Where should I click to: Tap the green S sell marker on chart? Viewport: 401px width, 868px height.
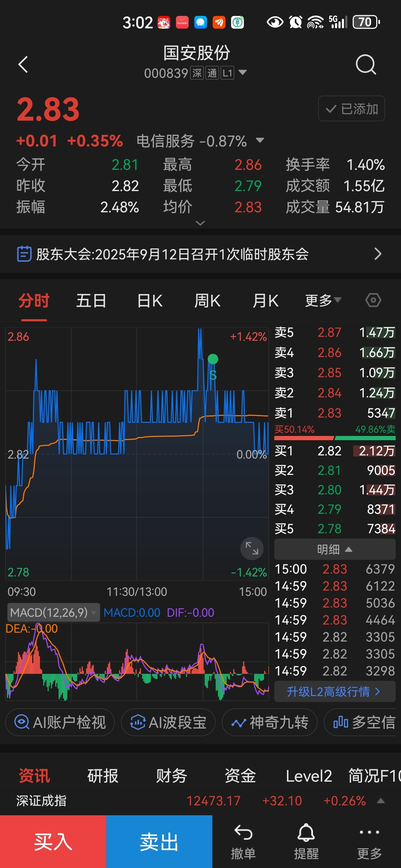pos(213,367)
